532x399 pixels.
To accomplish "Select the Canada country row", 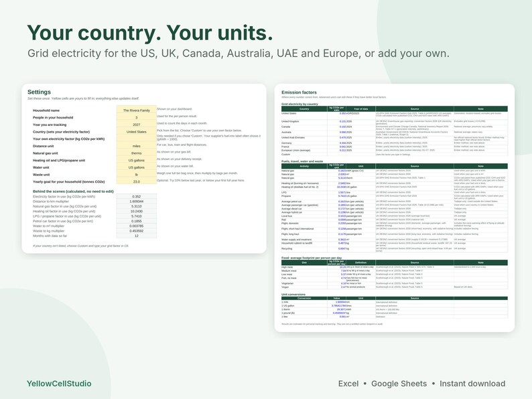I will tap(394, 127).
